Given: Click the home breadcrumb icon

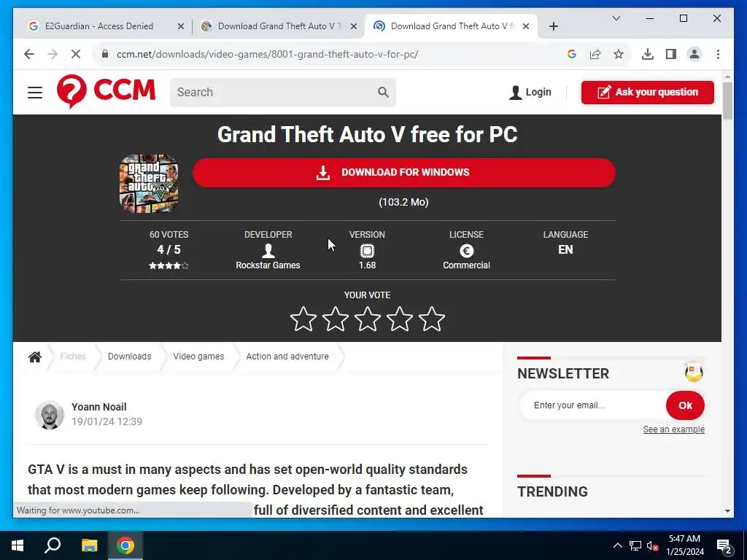Looking at the screenshot, I should 35,357.
